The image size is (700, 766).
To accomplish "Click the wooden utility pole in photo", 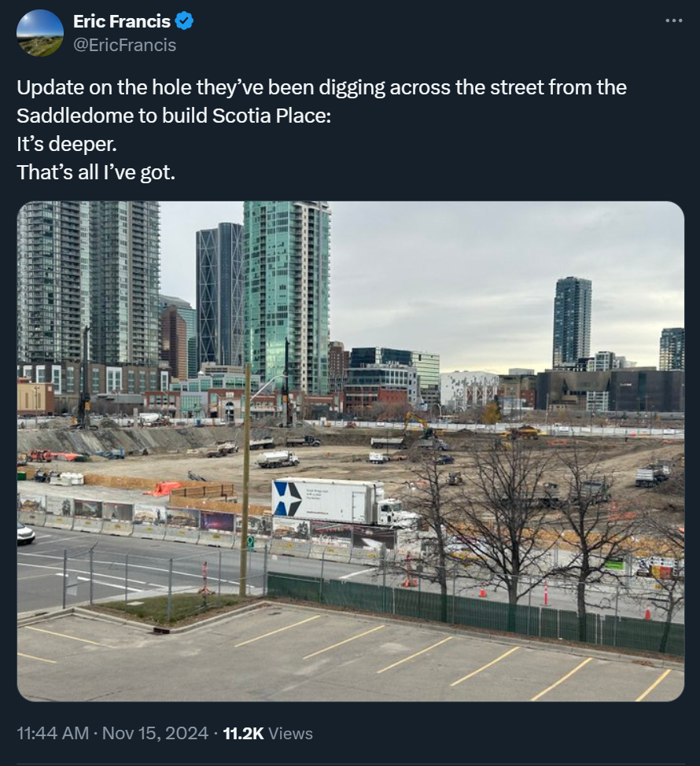I will (x=245, y=481).
